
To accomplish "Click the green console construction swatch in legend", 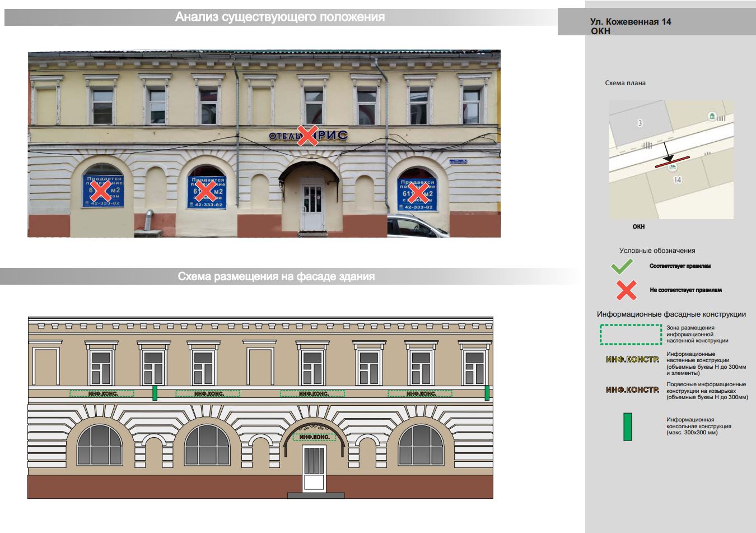I will point(628,427).
